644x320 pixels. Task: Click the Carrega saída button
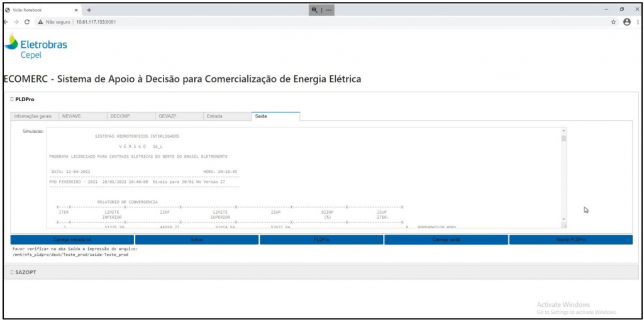pos(446,240)
